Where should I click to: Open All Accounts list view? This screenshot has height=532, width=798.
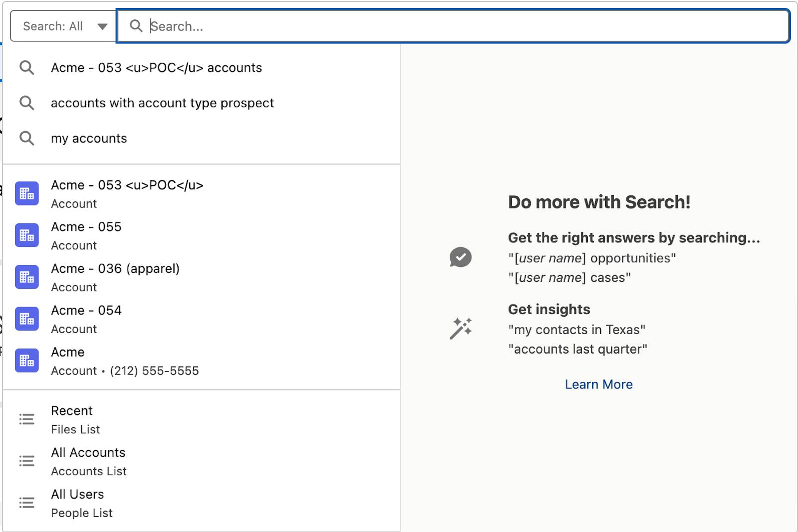click(201, 461)
